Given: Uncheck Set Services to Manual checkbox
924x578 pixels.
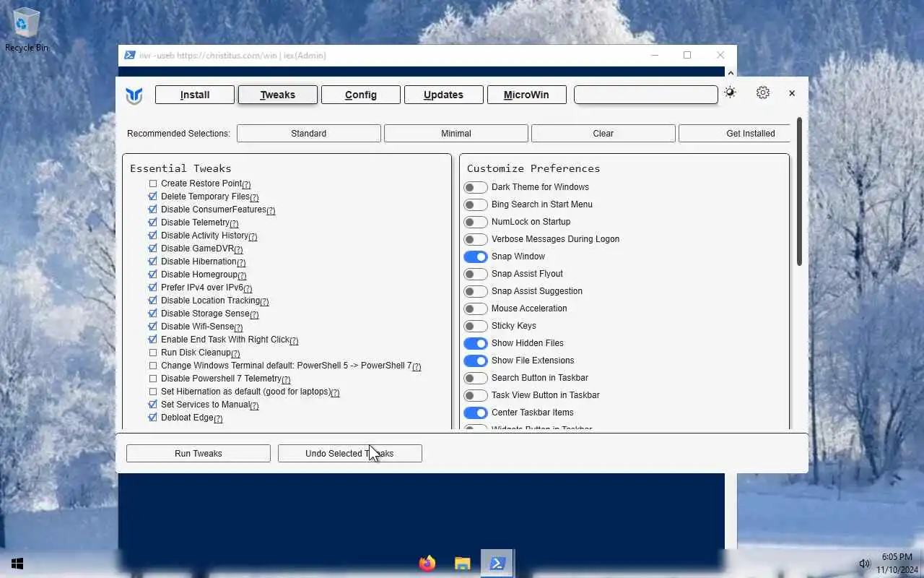Looking at the screenshot, I should pyautogui.click(x=153, y=405).
